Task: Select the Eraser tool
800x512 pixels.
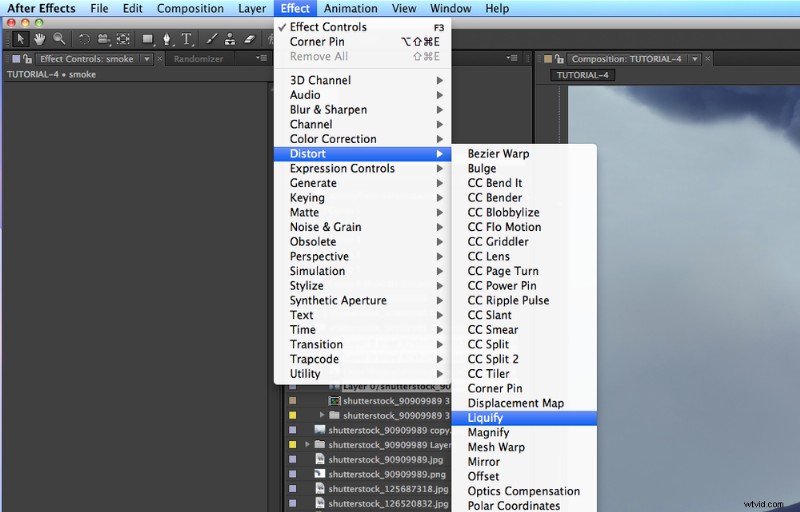Action: pos(249,39)
